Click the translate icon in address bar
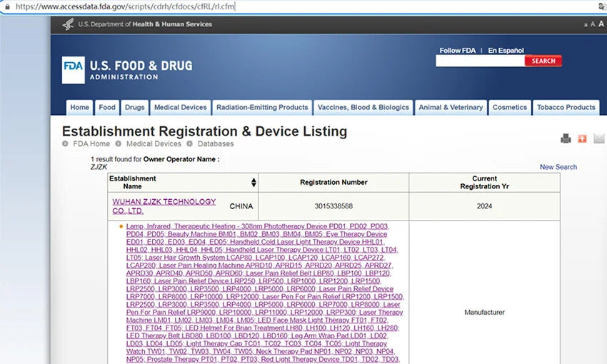This screenshot has width=607, height=364. click(602, 6)
